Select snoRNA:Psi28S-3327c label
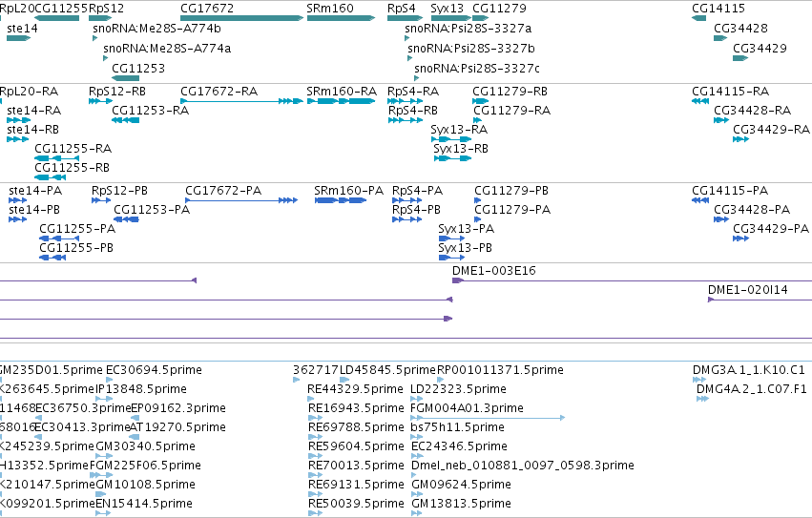Screen dimensions: 812x518 (x=477, y=69)
